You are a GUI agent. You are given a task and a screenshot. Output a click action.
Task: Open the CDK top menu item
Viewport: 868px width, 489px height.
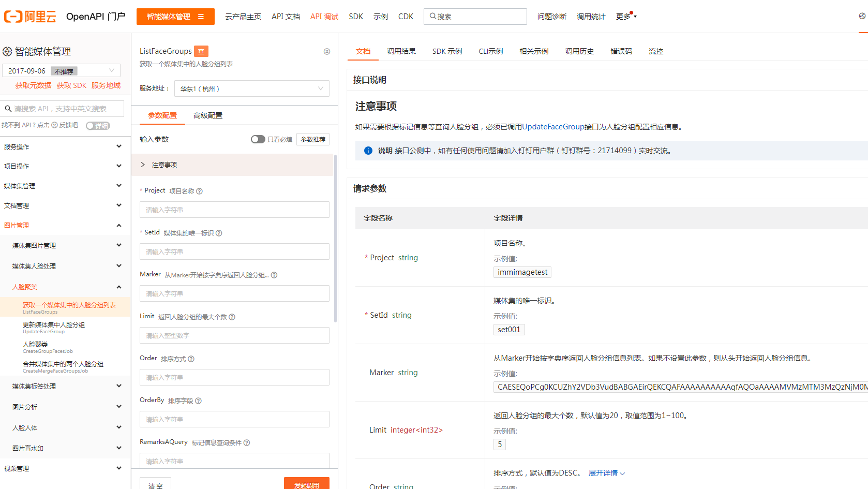click(406, 17)
